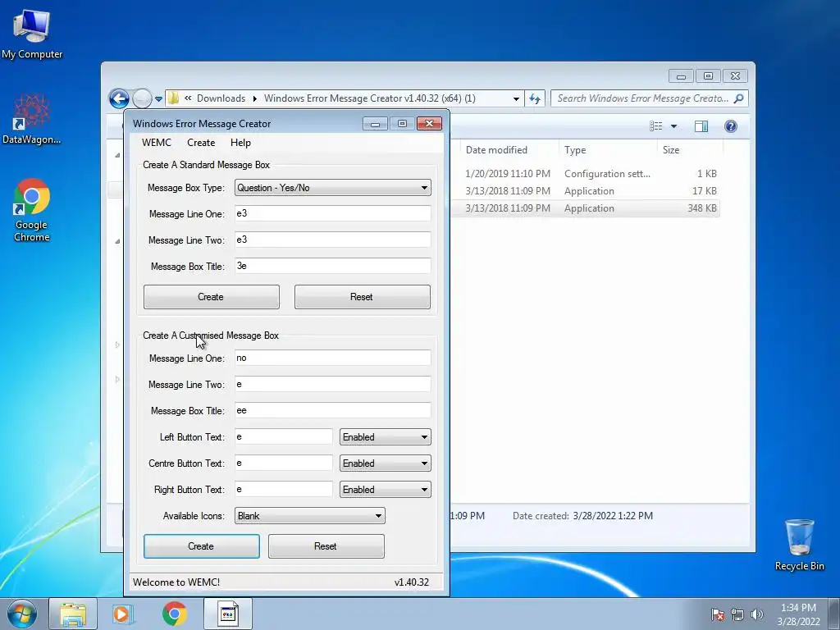Click standard Message Box Title field
This screenshot has height=630, width=840.
(333, 267)
